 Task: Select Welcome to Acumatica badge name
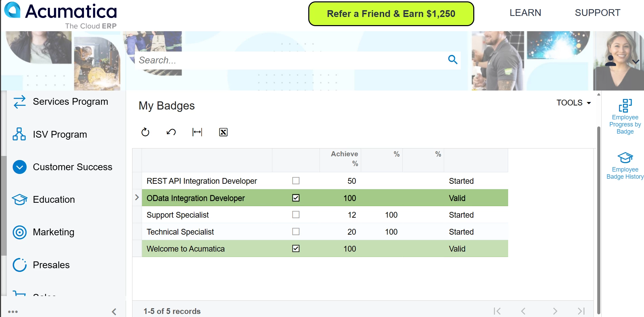coord(186,249)
